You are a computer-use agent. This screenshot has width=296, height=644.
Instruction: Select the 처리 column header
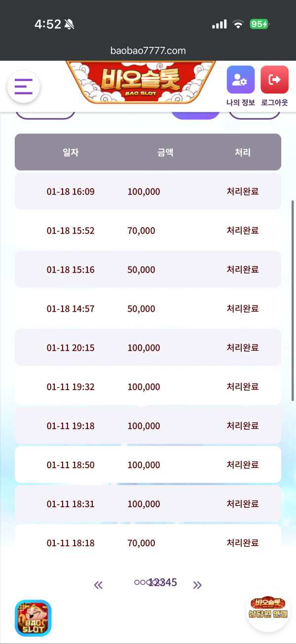coord(243,152)
